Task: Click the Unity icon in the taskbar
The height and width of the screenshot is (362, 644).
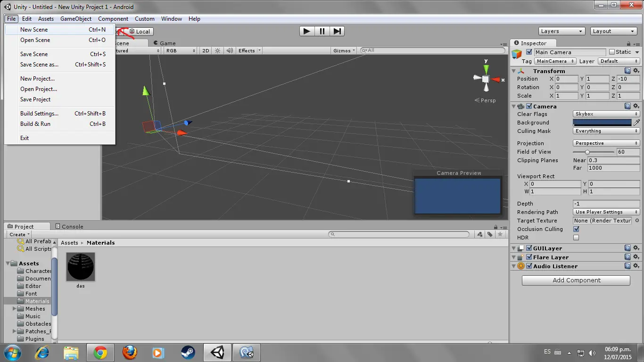Action: tap(217, 352)
